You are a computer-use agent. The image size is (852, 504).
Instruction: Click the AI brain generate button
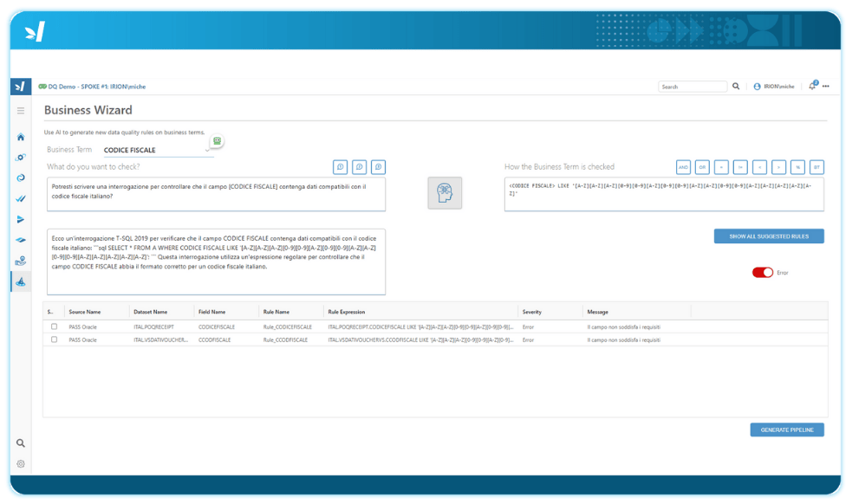(x=445, y=193)
